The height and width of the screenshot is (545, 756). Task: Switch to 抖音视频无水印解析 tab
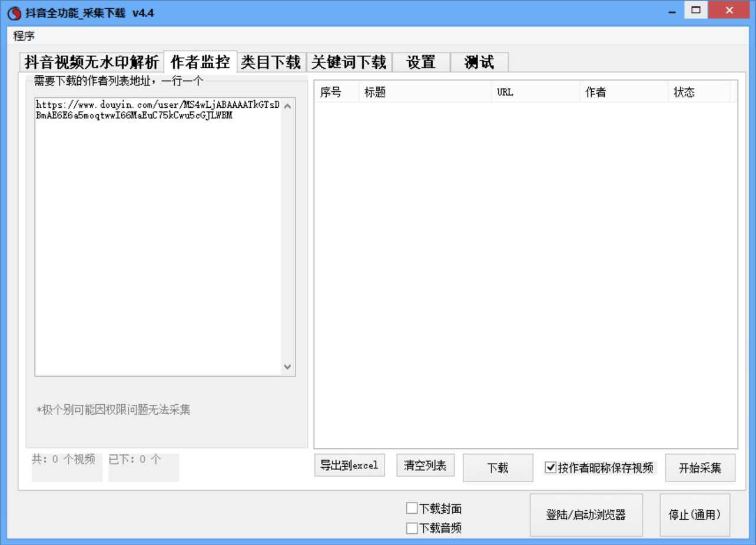tap(92, 62)
